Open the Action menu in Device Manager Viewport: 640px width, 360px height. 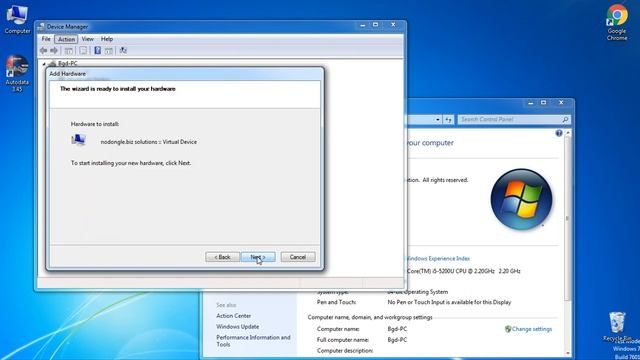[66, 39]
